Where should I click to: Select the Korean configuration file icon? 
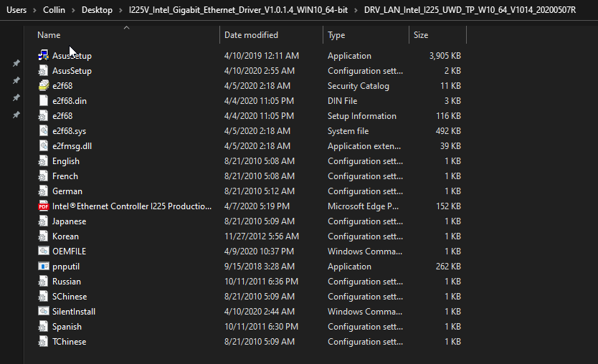(x=44, y=236)
